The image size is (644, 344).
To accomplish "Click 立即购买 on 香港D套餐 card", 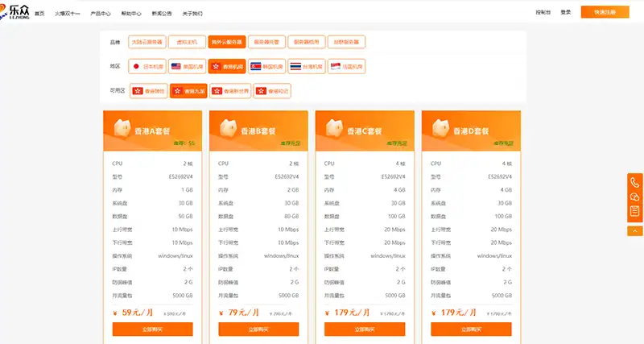I will [471, 329].
